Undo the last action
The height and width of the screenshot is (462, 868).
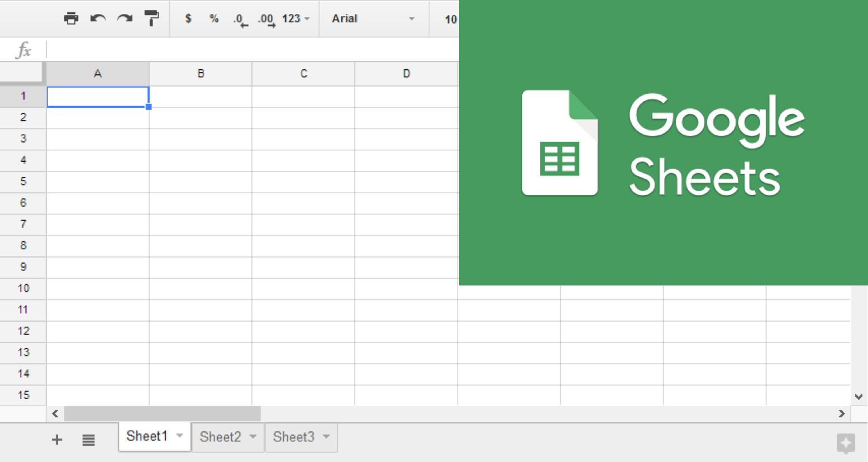tap(98, 18)
